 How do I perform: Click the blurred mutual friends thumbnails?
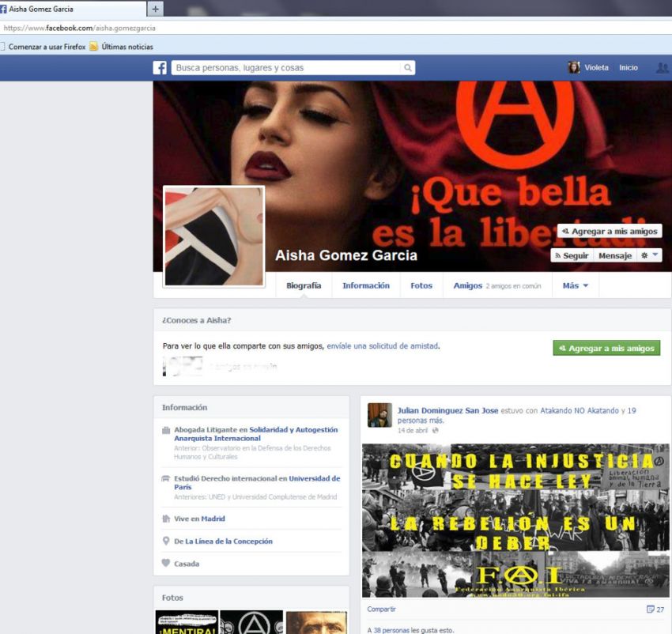click(x=183, y=367)
